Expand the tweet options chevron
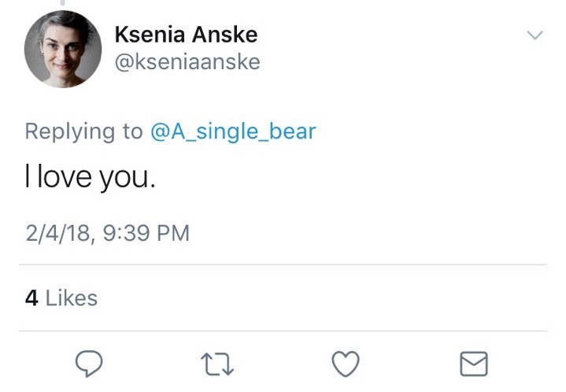The image size is (566, 392). [x=535, y=35]
